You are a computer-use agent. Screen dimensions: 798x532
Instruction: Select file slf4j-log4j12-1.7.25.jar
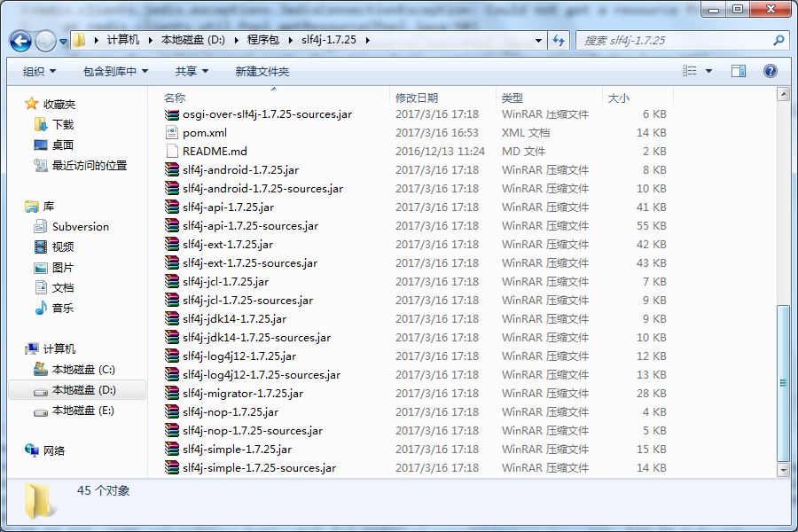tap(239, 356)
